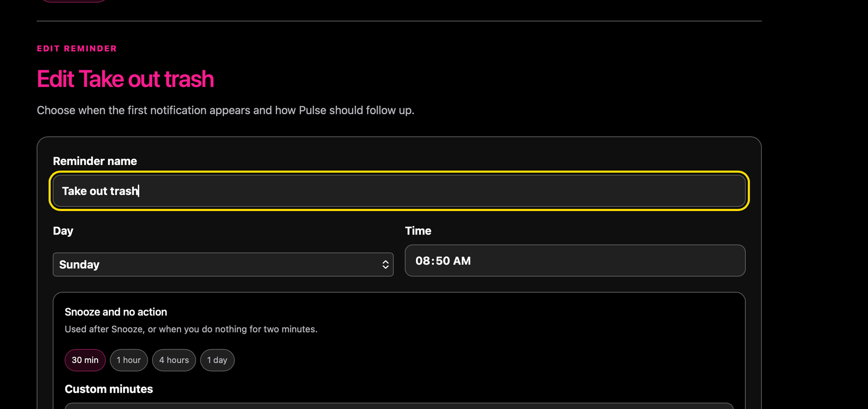Select the 1 hour snooze option
The image size is (868, 409).
click(129, 360)
